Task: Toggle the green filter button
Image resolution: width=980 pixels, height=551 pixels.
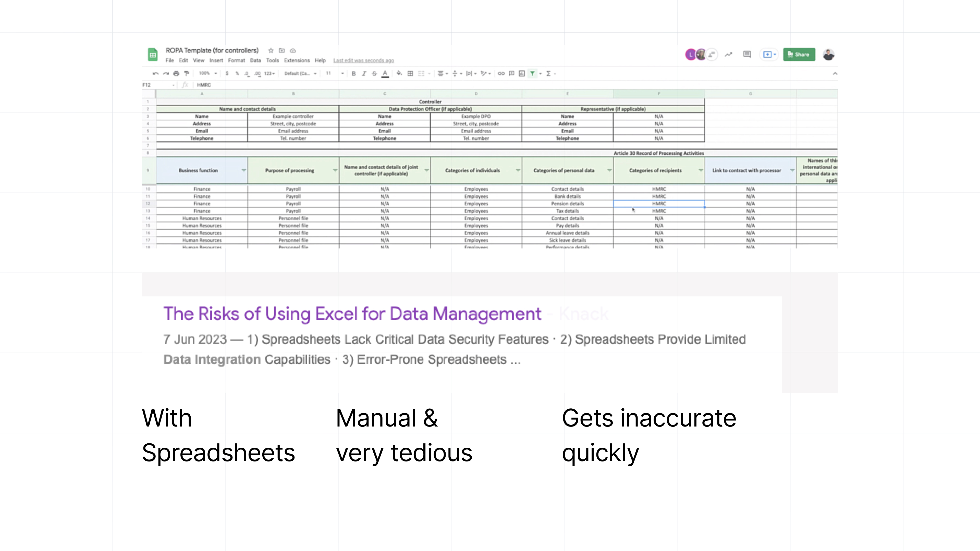Action: click(532, 73)
